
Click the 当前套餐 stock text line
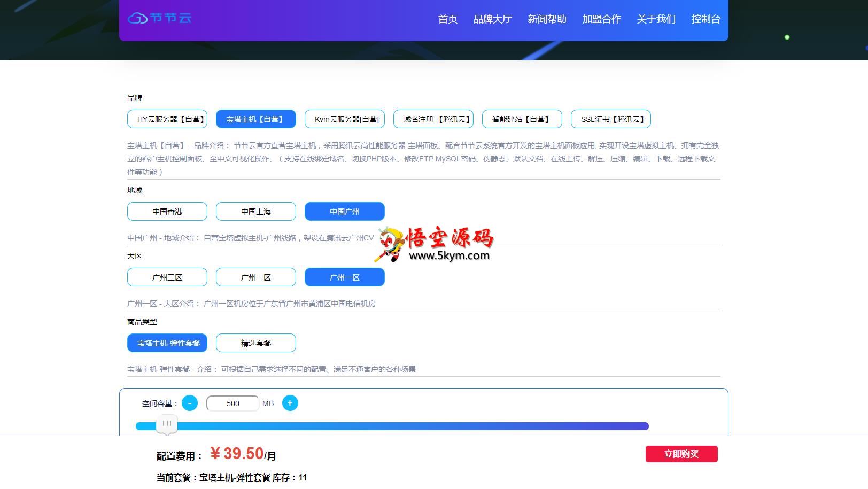(x=232, y=477)
